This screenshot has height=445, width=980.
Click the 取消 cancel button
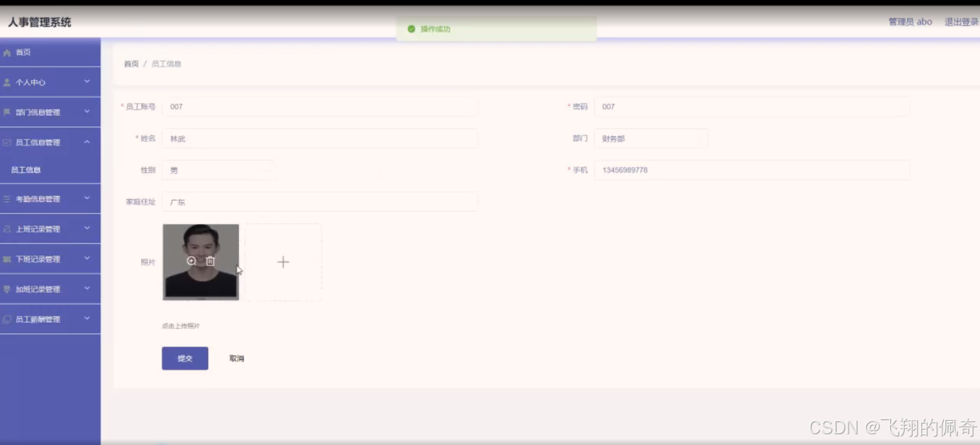tap(236, 358)
